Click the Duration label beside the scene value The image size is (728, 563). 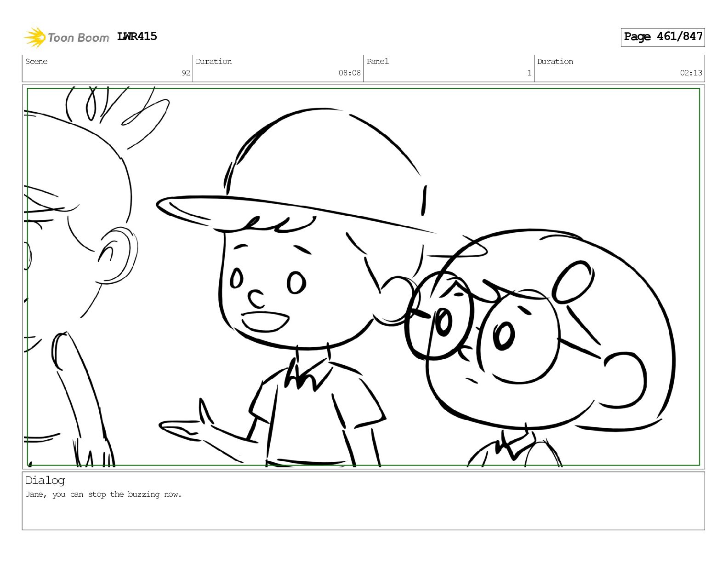(214, 62)
